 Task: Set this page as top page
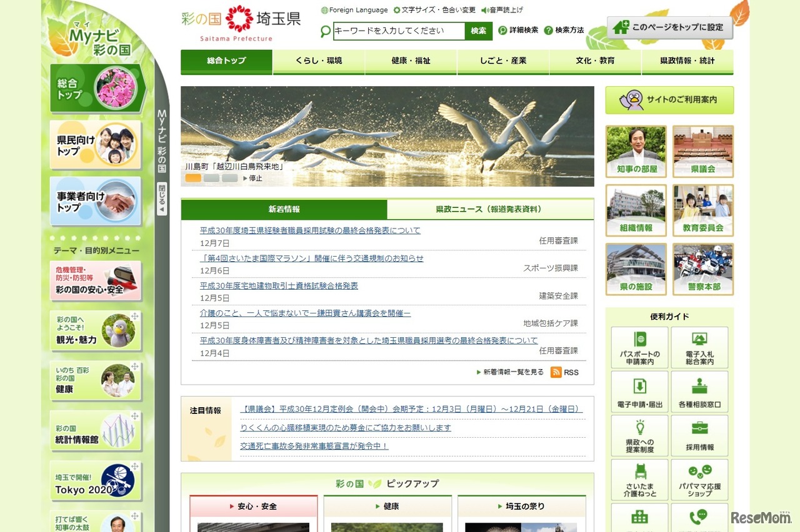(670, 27)
